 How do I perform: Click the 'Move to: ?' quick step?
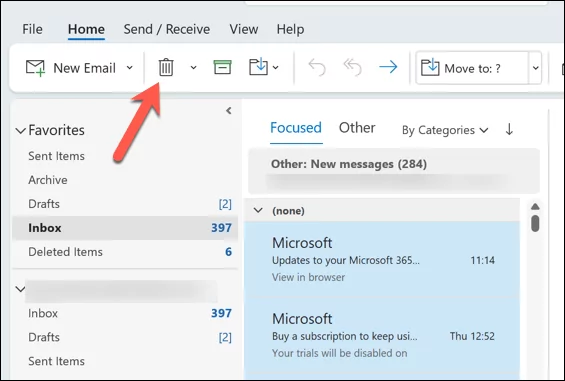coord(472,68)
